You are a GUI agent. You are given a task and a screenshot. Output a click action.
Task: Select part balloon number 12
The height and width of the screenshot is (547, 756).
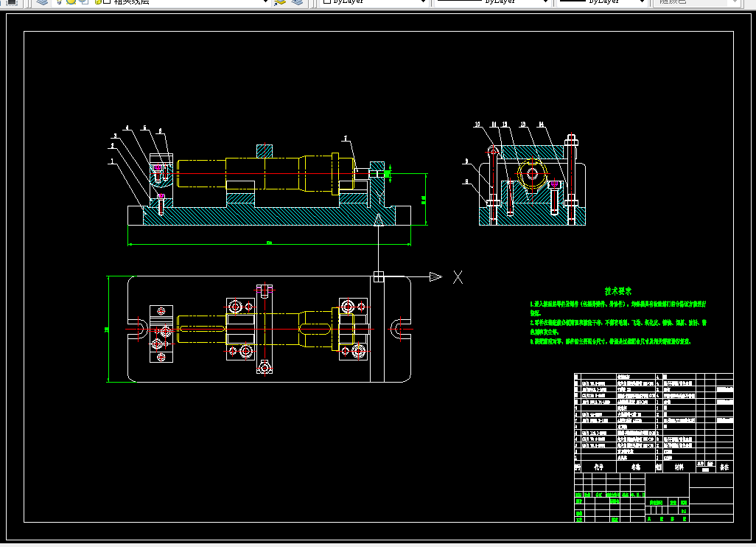tap(505, 125)
